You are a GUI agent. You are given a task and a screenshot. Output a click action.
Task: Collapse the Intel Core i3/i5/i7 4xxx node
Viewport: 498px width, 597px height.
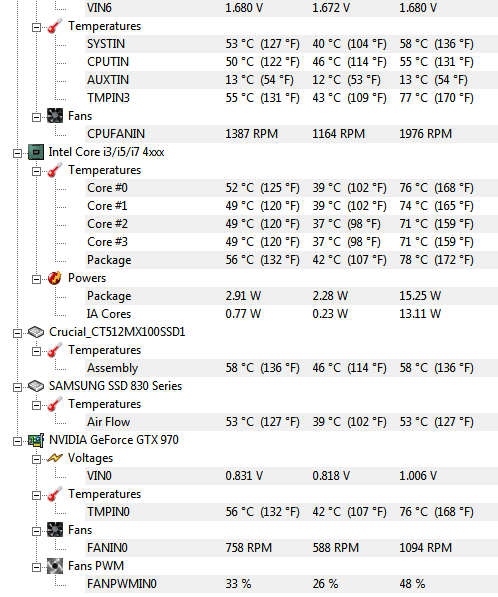[18, 153]
